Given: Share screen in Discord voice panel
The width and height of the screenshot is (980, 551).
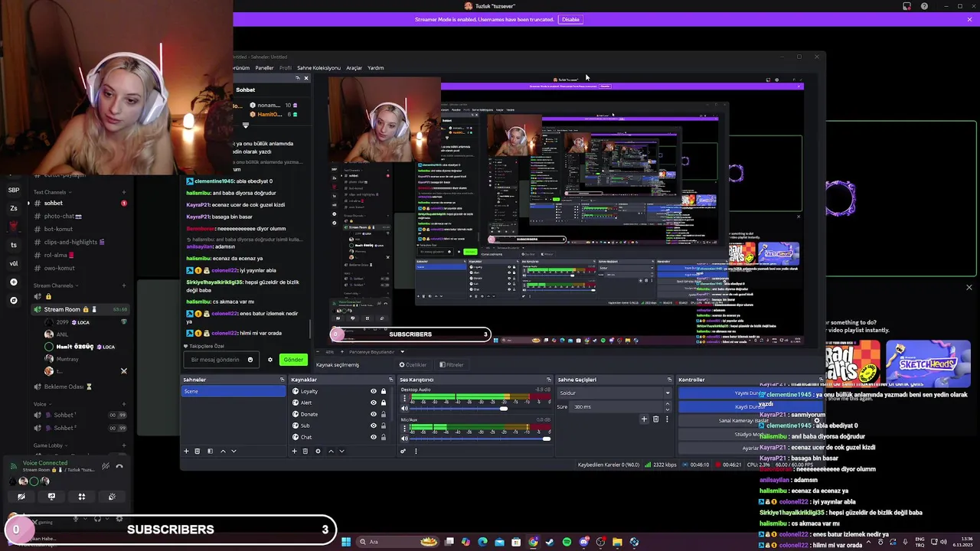Looking at the screenshot, I should coord(51,497).
